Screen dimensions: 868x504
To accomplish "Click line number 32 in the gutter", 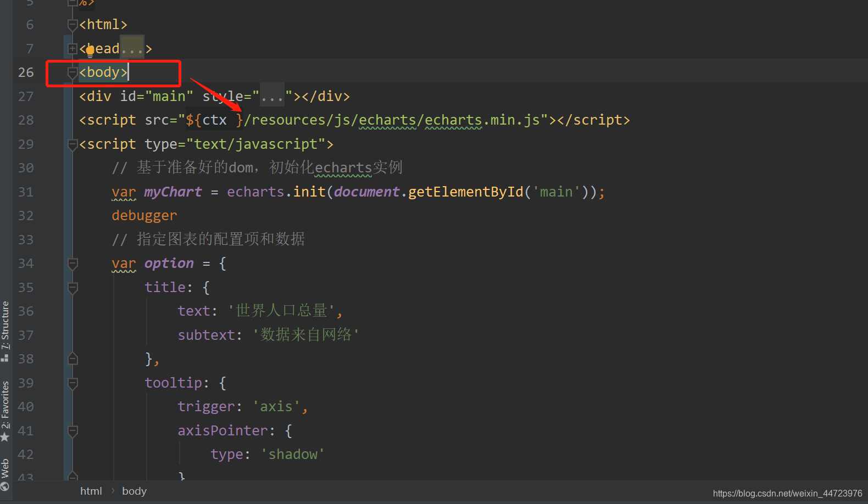I will click(x=26, y=216).
